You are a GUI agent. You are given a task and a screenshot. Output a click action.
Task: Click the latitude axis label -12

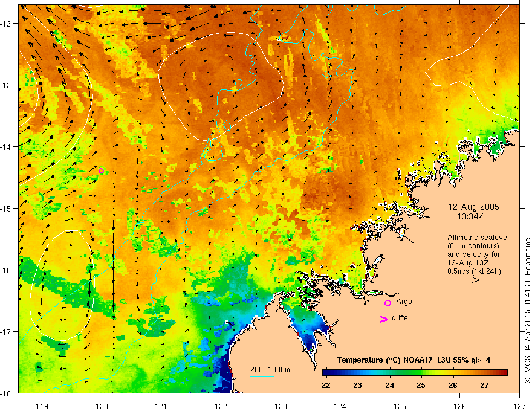6,24
